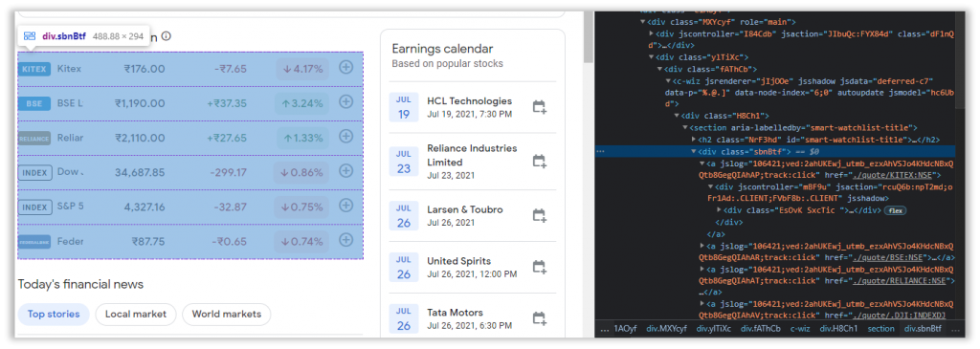
Task: Click the KITEX ticker badge
Action: coord(34,69)
